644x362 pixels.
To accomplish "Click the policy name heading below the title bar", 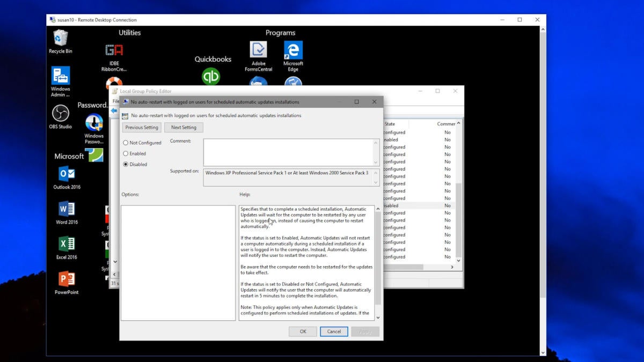I will (216, 115).
